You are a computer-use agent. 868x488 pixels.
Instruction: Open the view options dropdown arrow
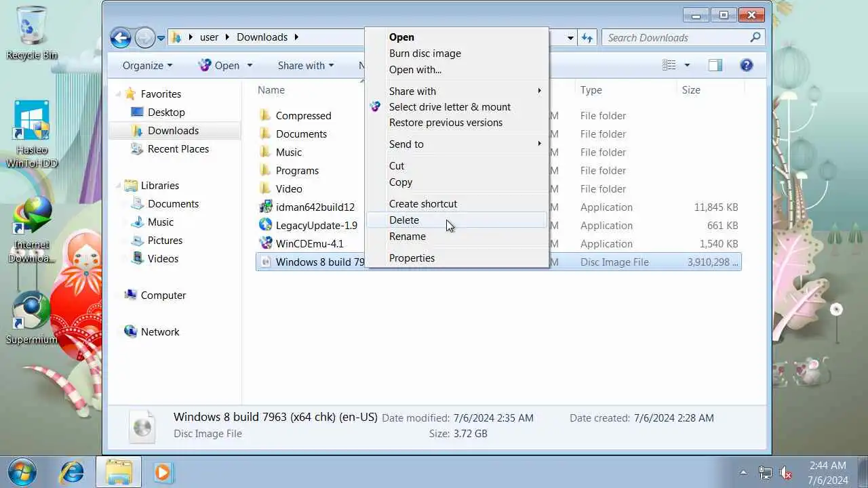(x=687, y=66)
